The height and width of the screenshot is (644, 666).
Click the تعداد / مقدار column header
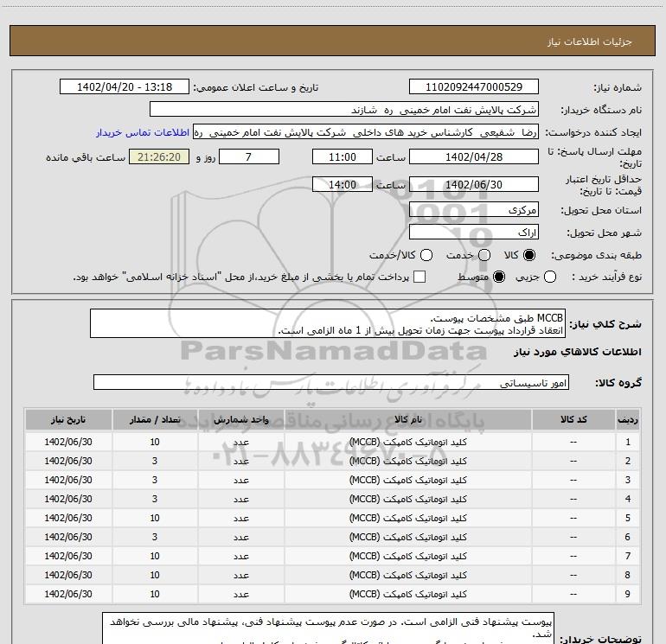tap(155, 419)
